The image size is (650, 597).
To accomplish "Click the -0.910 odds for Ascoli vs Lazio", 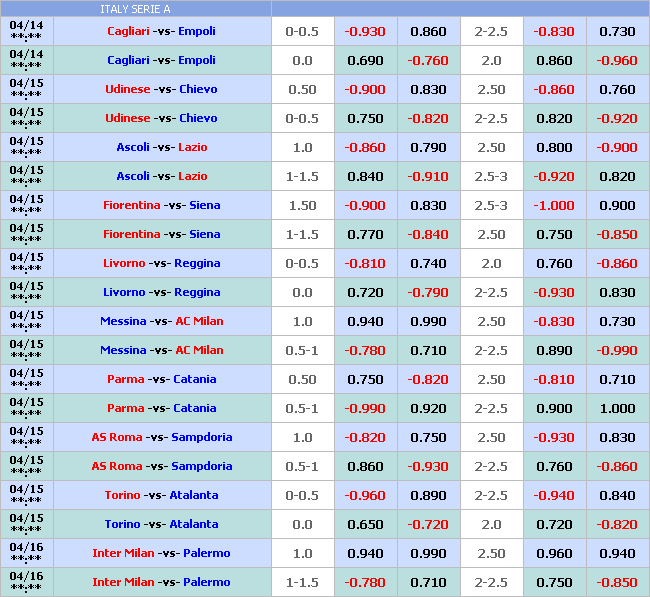I will coord(428,176).
